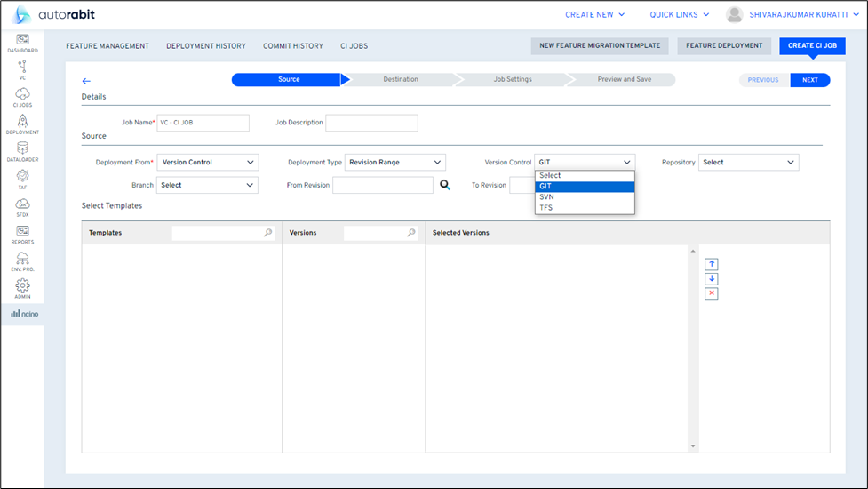Click the blue back arrow
Image resolution: width=868 pixels, height=489 pixels.
coord(86,81)
